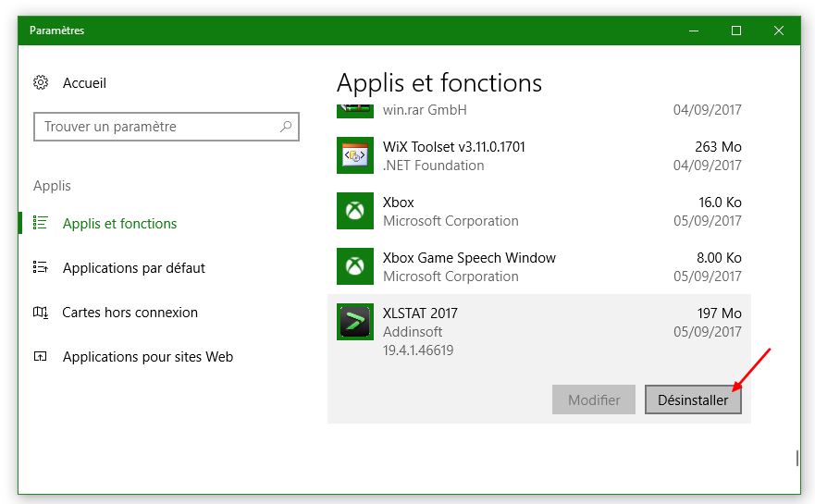Image resolution: width=815 pixels, height=504 pixels.
Task: Focus the Trouver un paramètre search box
Action: click(x=157, y=127)
